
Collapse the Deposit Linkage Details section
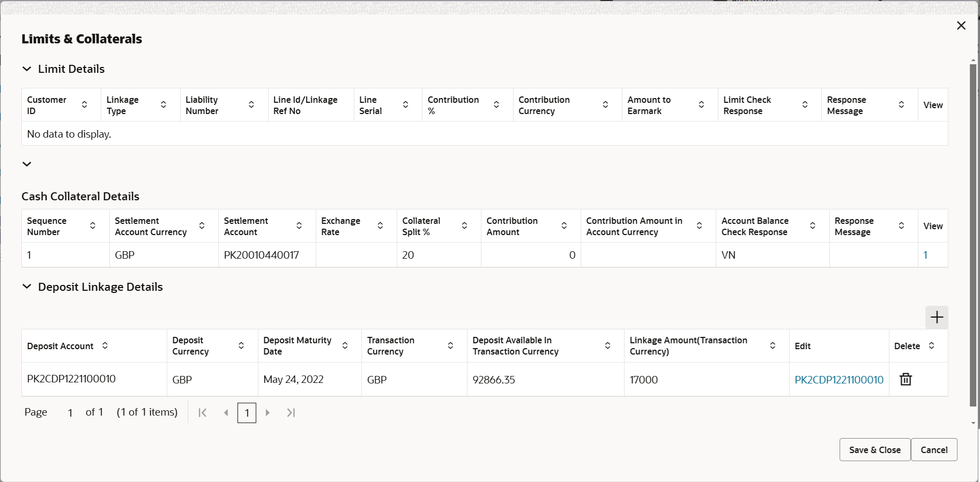pos(27,287)
